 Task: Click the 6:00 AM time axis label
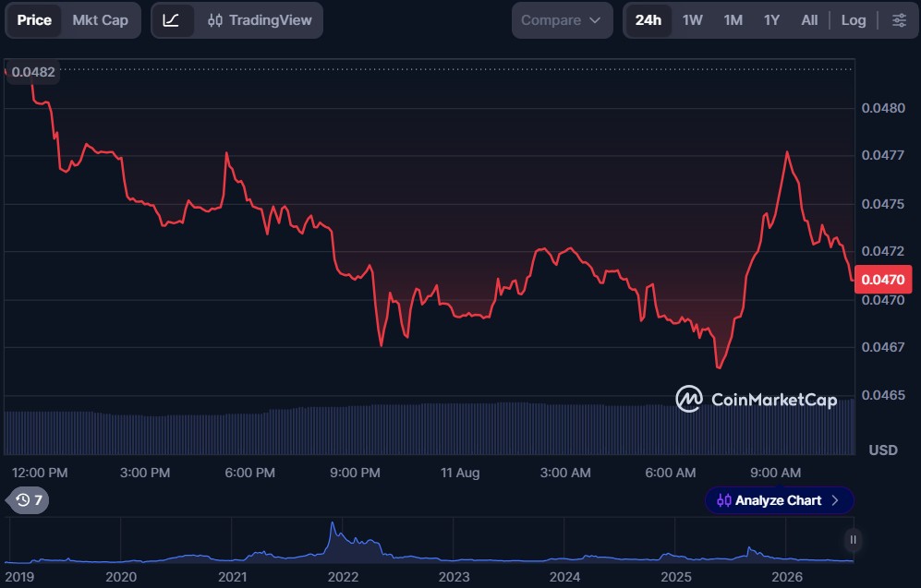pyautogui.click(x=670, y=473)
